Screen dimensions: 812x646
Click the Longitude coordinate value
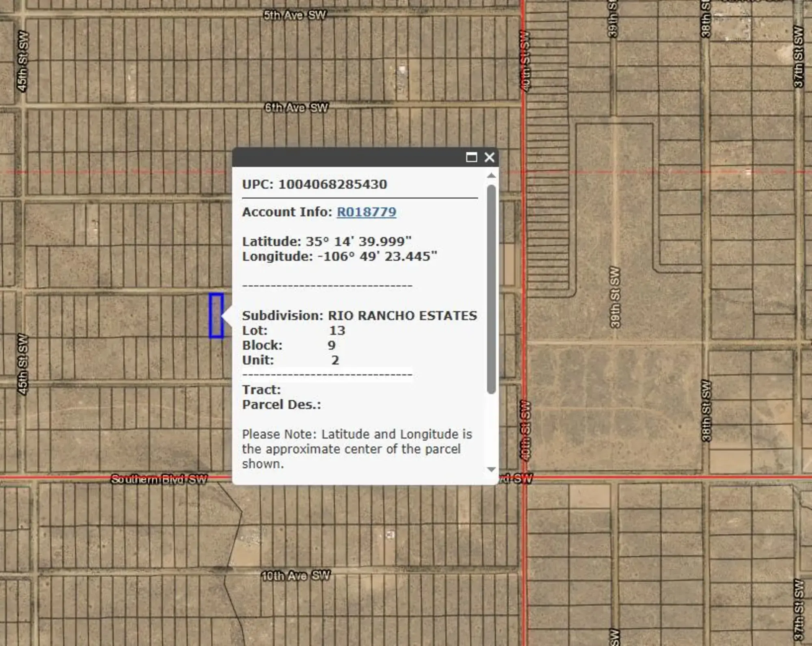[377, 257]
